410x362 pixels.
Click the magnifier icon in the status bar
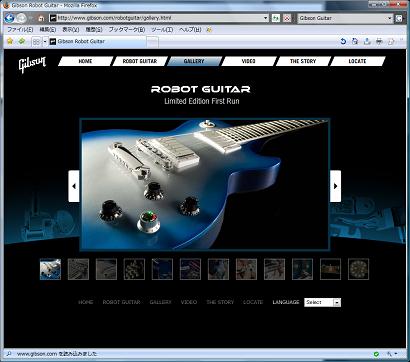pos(9,354)
